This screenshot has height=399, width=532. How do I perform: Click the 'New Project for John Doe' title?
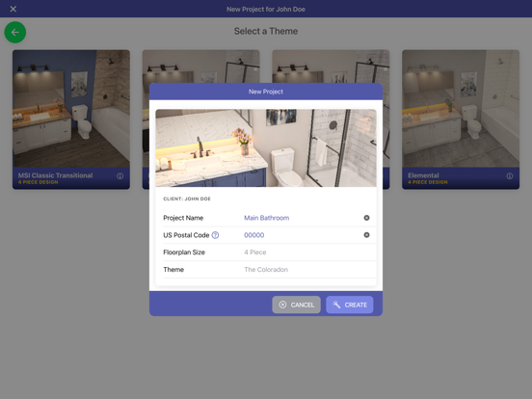click(266, 10)
